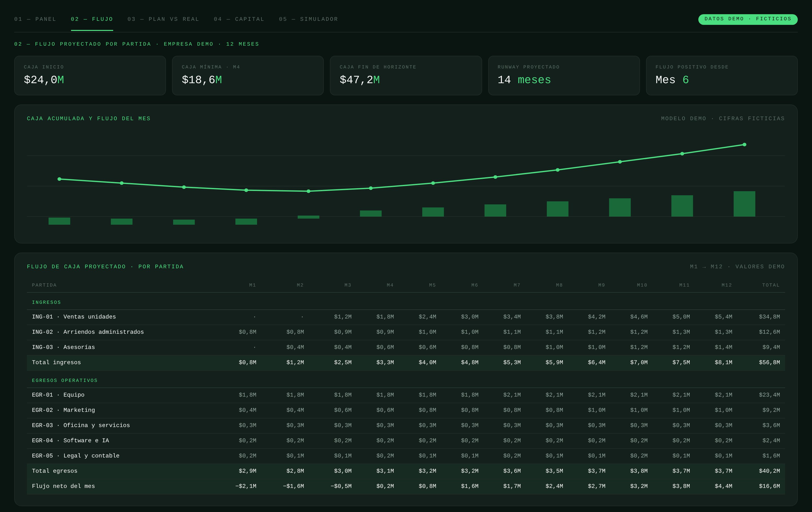812x512 pixels.
Task: Click the $34,8M Ventas unidades total
Action: coord(769,317)
